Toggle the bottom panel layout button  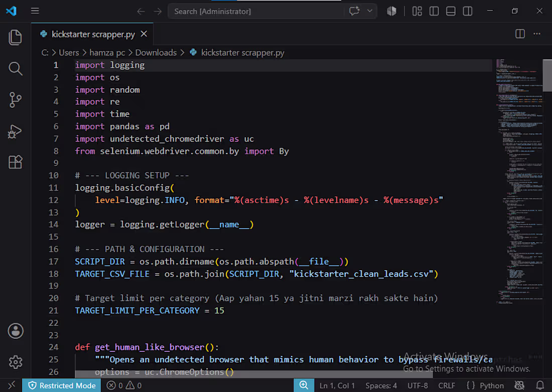point(451,11)
